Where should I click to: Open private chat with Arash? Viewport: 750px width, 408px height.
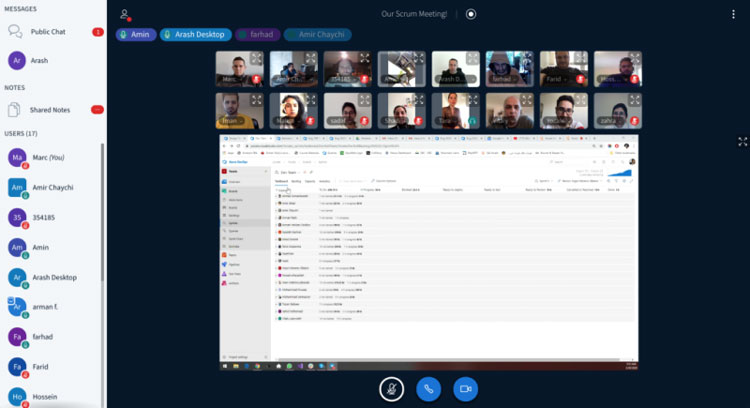click(40, 60)
